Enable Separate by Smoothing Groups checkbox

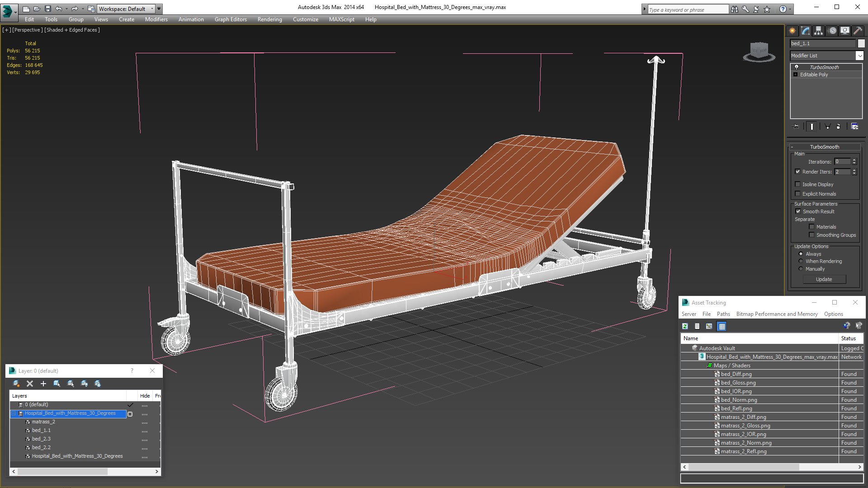point(811,235)
